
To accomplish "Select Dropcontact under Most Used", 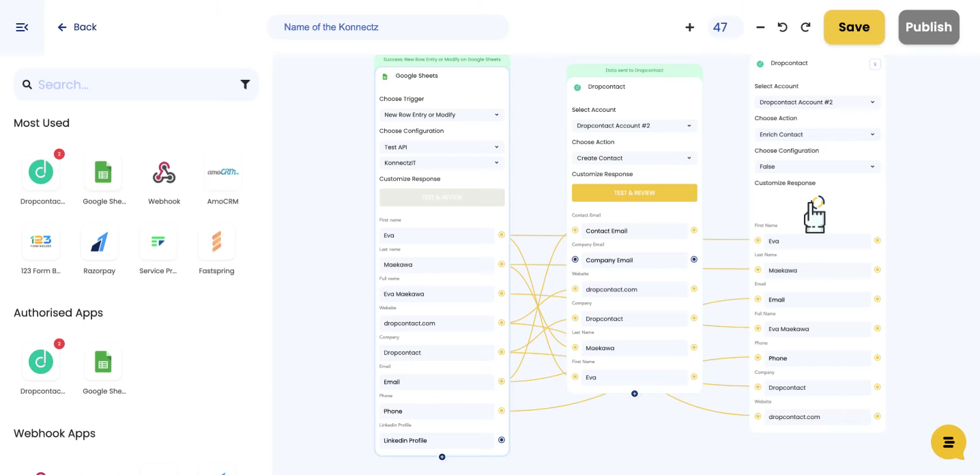I will [41, 172].
